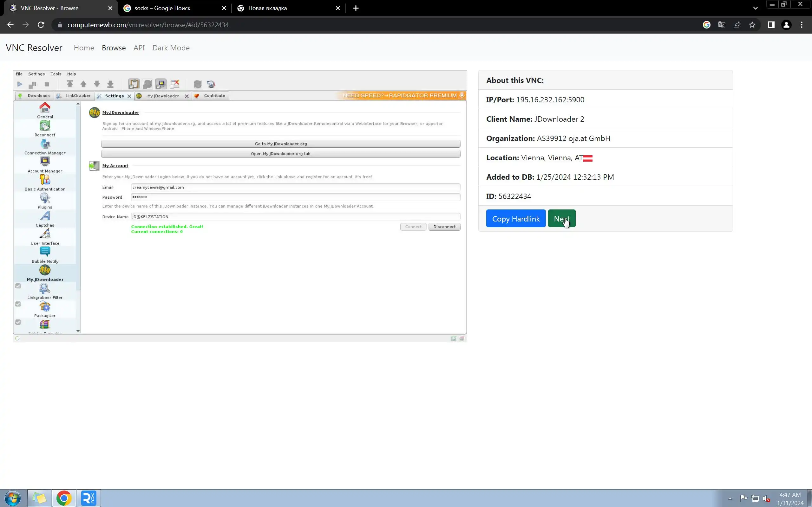Click the Copy Hardlink button
The width and height of the screenshot is (812, 507).
click(x=515, y=219)
